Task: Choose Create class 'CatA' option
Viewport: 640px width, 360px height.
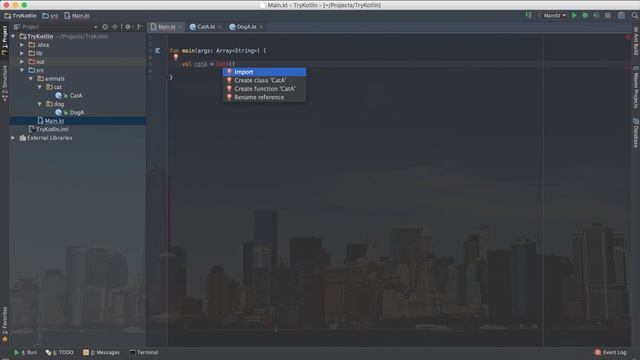Action: click(x=264, y=80)
